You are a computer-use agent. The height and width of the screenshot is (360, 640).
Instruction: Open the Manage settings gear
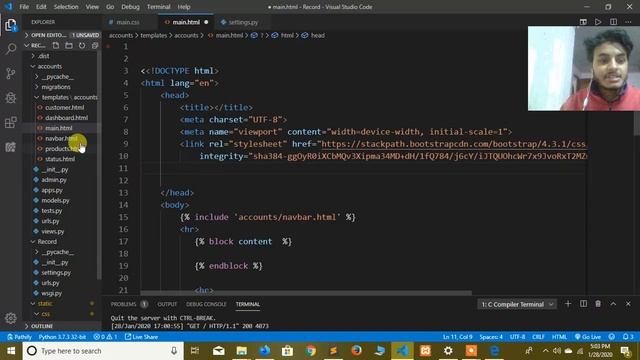[x=11, y=318]
